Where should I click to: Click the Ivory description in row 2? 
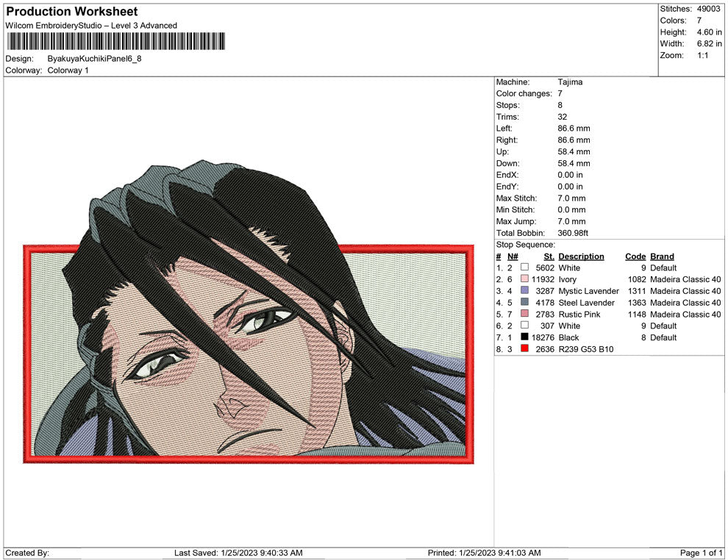point(568,279)
